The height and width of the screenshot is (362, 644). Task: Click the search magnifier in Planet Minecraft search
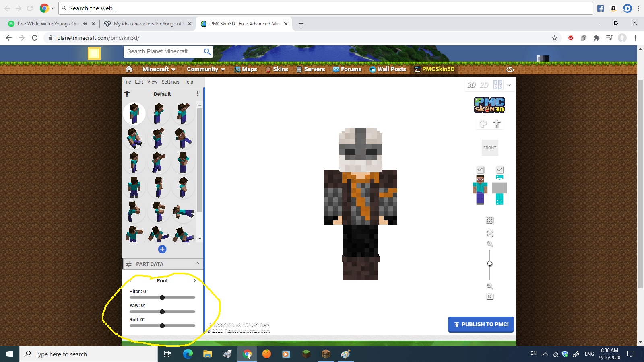[x=207, y=51]
